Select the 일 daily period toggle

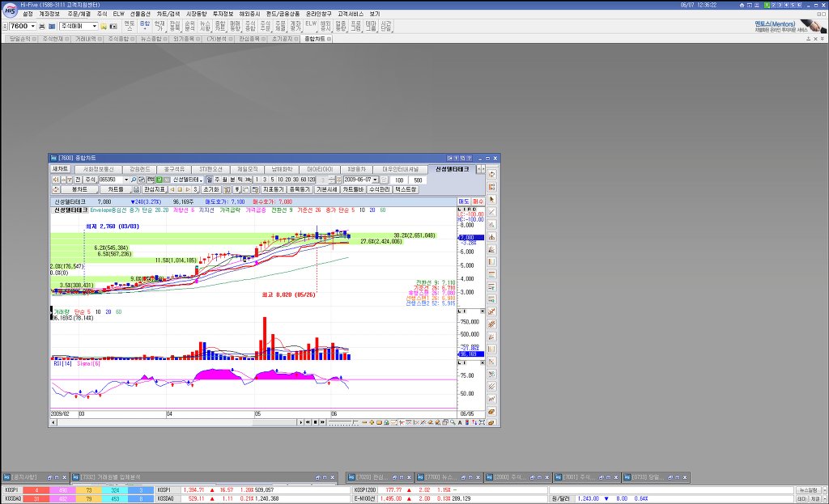(210, 180)
